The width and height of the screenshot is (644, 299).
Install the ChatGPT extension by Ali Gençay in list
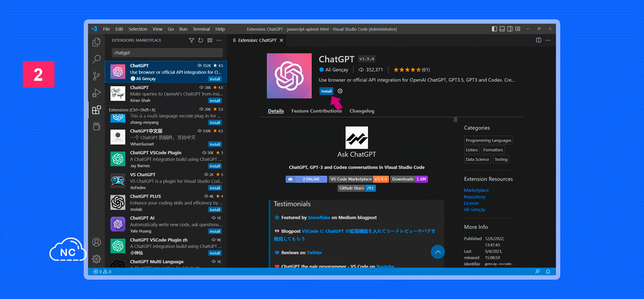click(215, 79)
